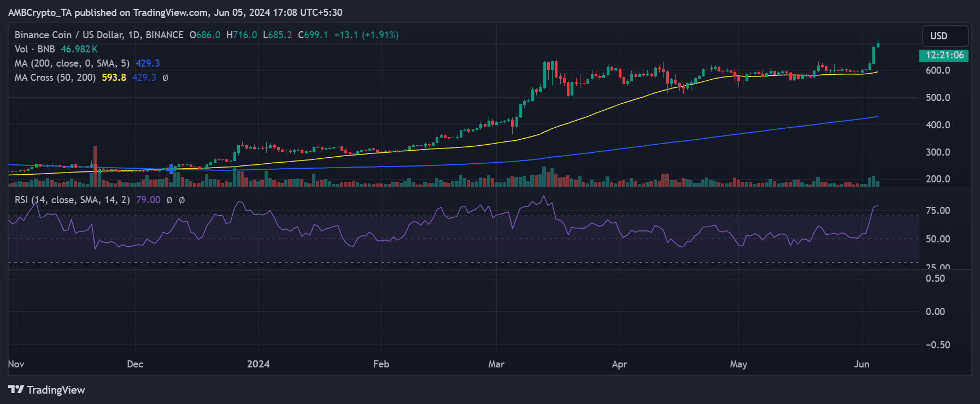
Task: Click the MA (200, close, 0, SMA, 5) label
Action: click(72, 63)
